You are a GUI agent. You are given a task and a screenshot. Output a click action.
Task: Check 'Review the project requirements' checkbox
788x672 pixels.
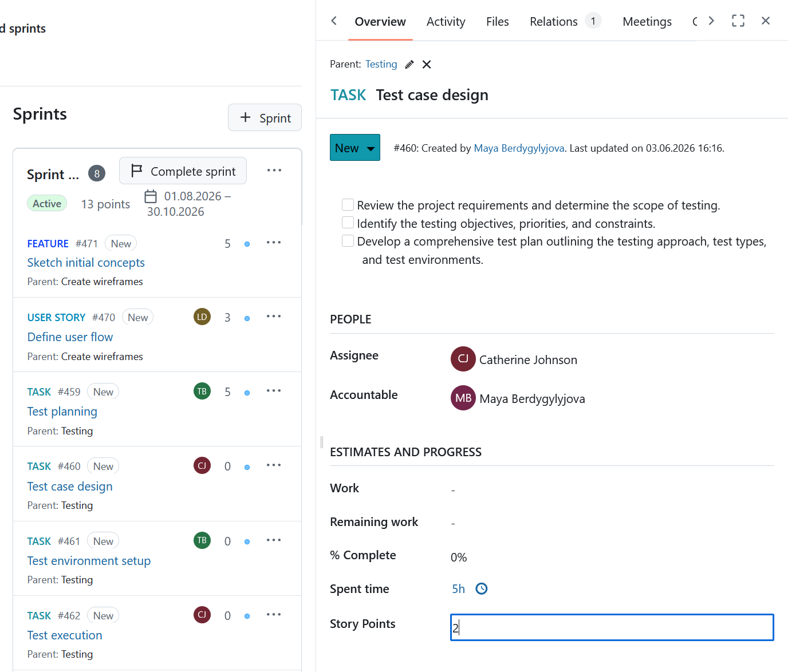click(348, 204)
